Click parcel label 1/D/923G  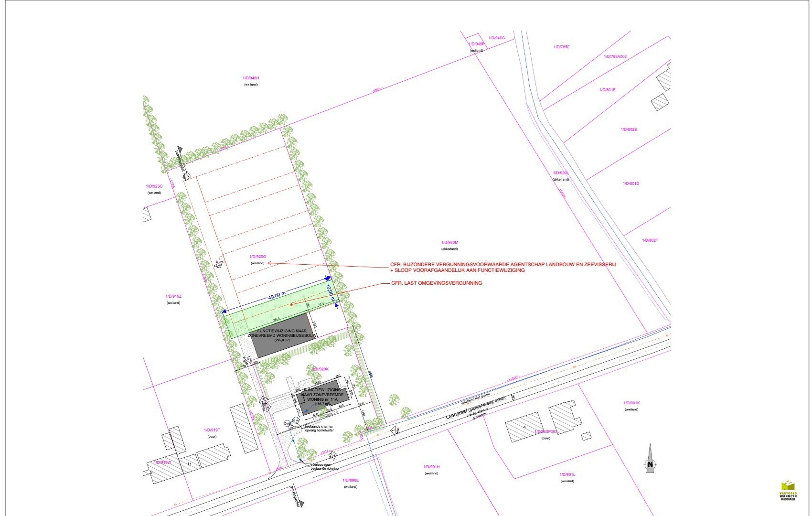click(x=154, y=186)
